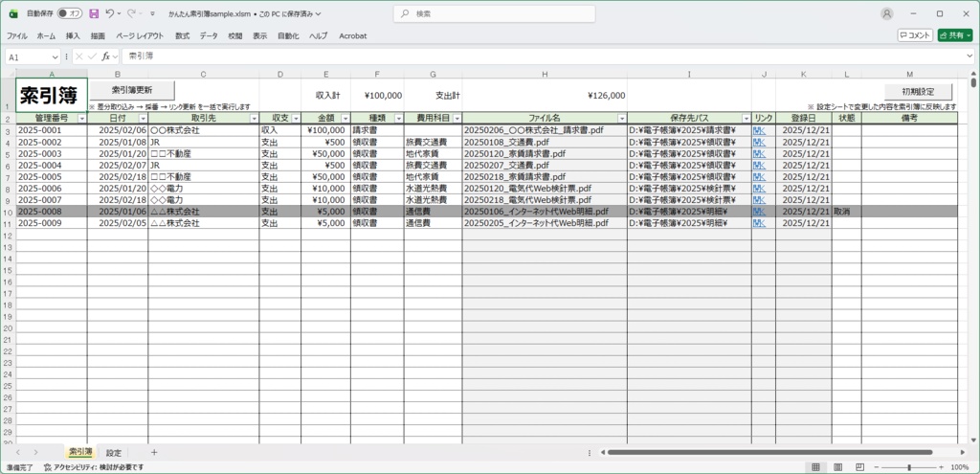Open the saved-location dropdown beside file name
This screenshot has height=474, width=980.
click(x=319, y=13)
